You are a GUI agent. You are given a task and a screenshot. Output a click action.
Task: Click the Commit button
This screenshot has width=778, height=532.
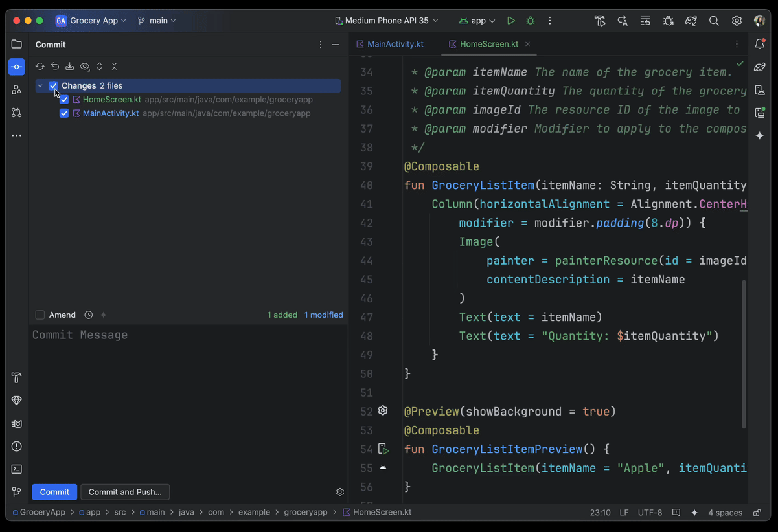[54, 492]
